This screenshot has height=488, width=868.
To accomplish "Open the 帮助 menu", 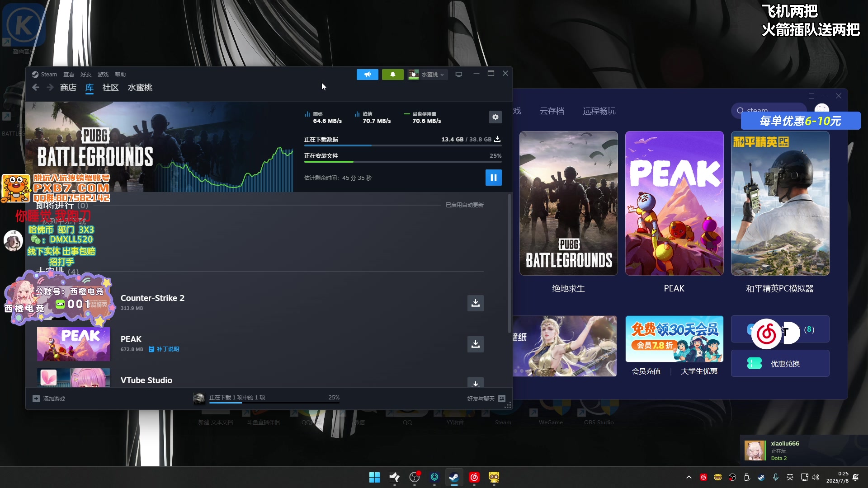I will pos(120,75).
